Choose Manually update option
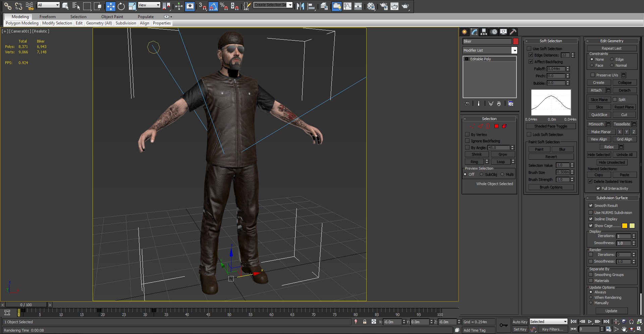This screenshot has width=644, height=334. click(591, 303)
